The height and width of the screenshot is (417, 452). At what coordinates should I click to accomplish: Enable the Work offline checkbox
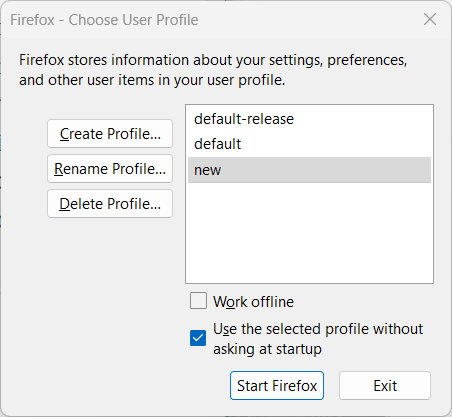pyautogui.click(x=198, y=301)
